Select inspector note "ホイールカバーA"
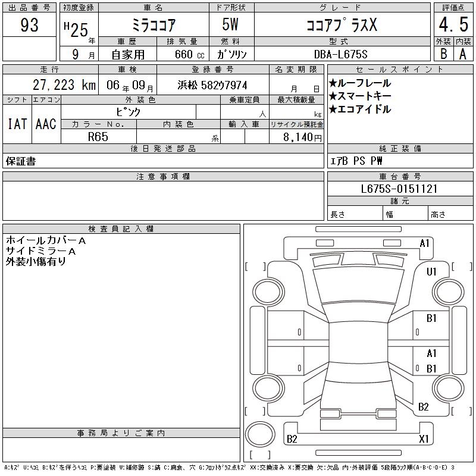 (46, 240)
